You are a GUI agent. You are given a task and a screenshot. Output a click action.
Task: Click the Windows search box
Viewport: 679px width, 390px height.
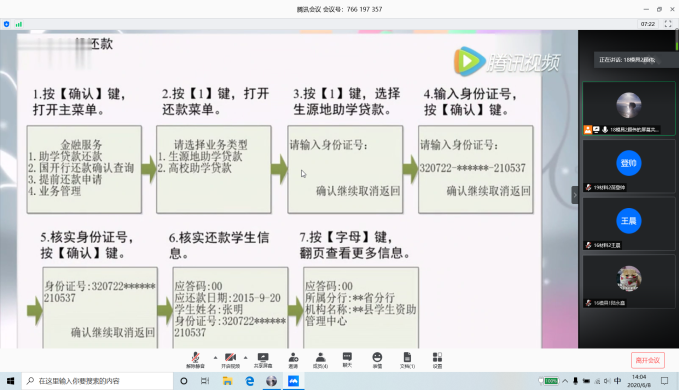(97, 381)
